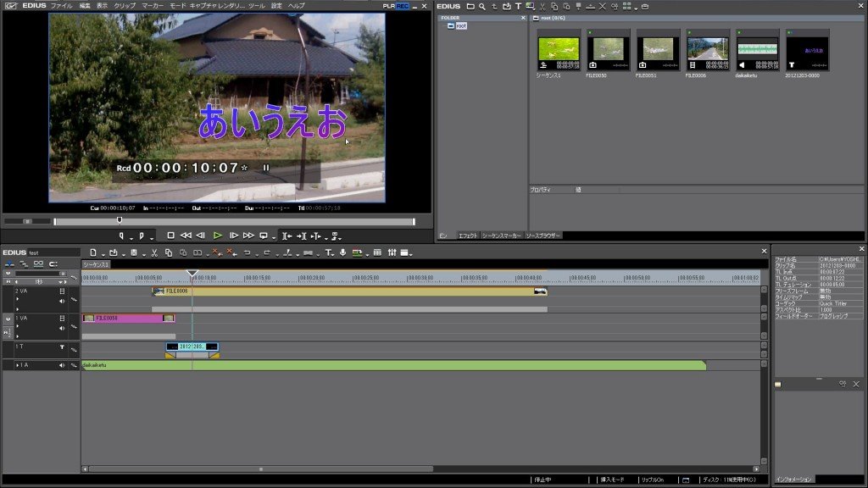Open the audio mixer icon

pos(392,252)
